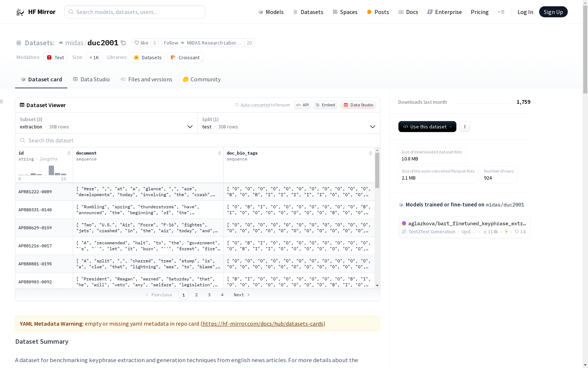The width and height of the screenshot is (588, 368).
Task: Go to Datasets in top navigation
Action: [x=308, y=12]
